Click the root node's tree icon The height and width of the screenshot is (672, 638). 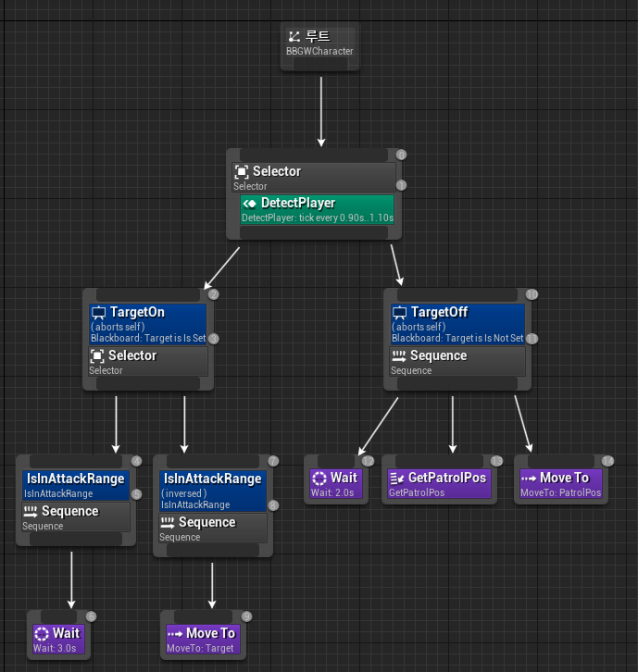click(294, 36)
